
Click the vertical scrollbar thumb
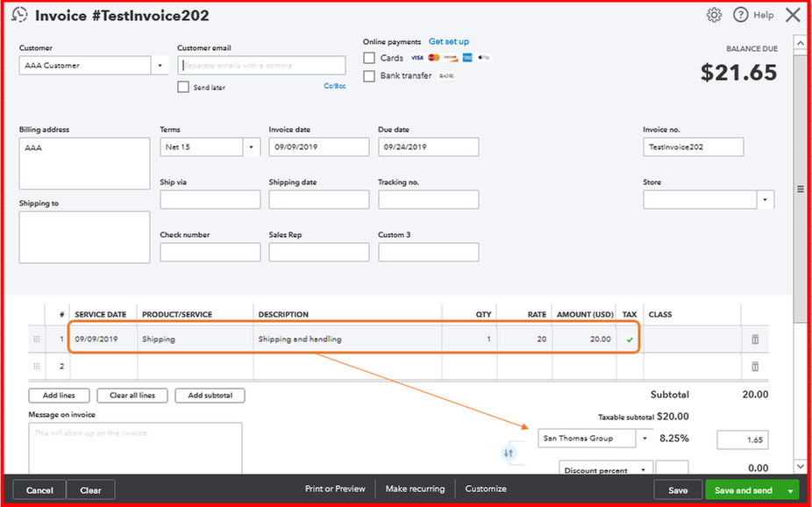pyautogui.click(x=800, y=189)
